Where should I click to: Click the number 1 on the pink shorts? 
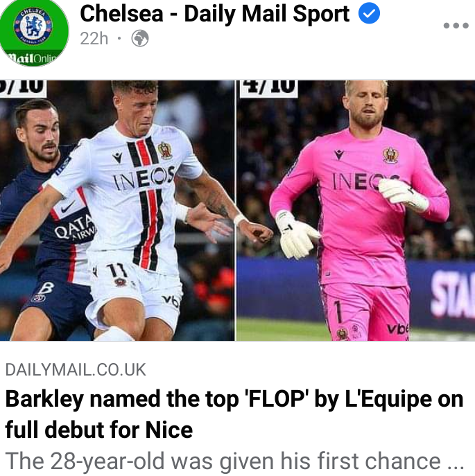[x=338, y=311]
